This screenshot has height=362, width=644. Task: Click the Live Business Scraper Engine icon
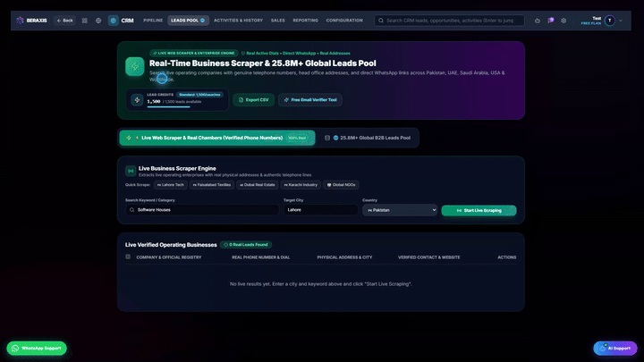pos(131,171)
